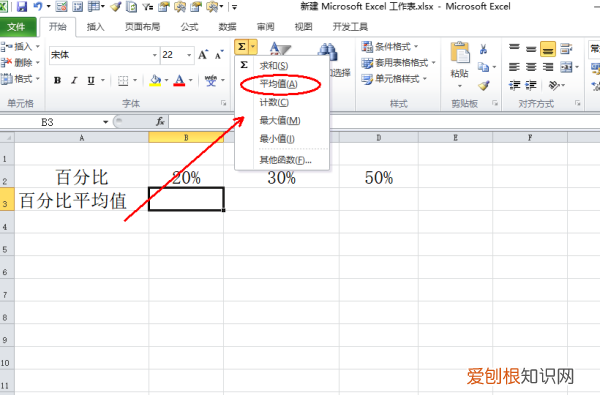Click the Fill Color paint bucket icon

[155, 80]
